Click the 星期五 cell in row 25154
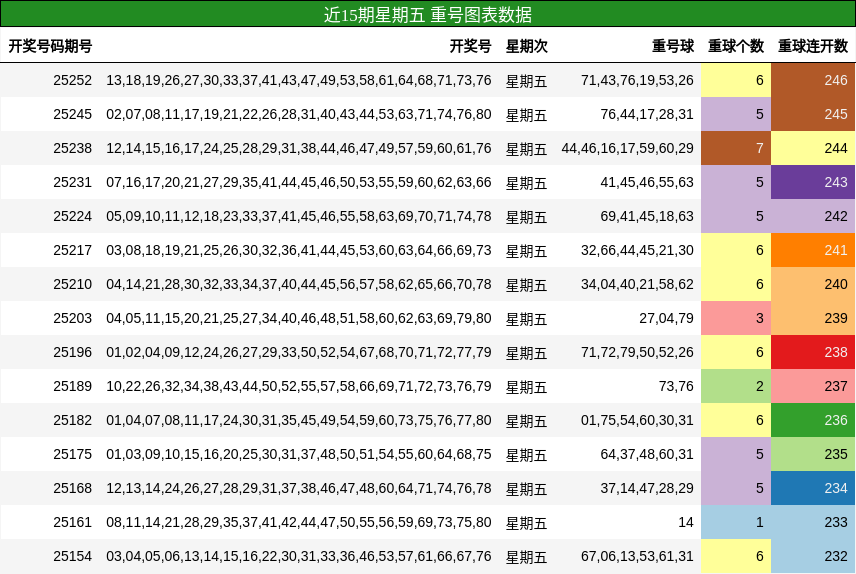Screen dimensions: 856x574 click(x=526, y=556)
